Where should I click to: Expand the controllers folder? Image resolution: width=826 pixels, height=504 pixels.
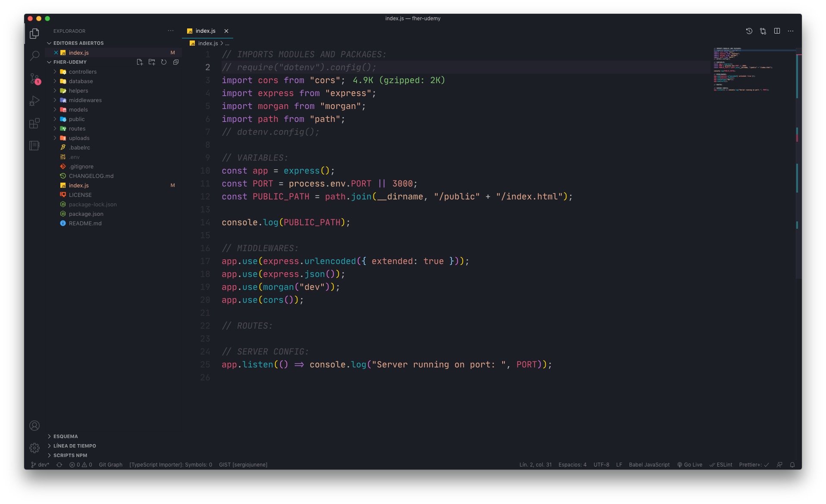click(x=114, y=72)
